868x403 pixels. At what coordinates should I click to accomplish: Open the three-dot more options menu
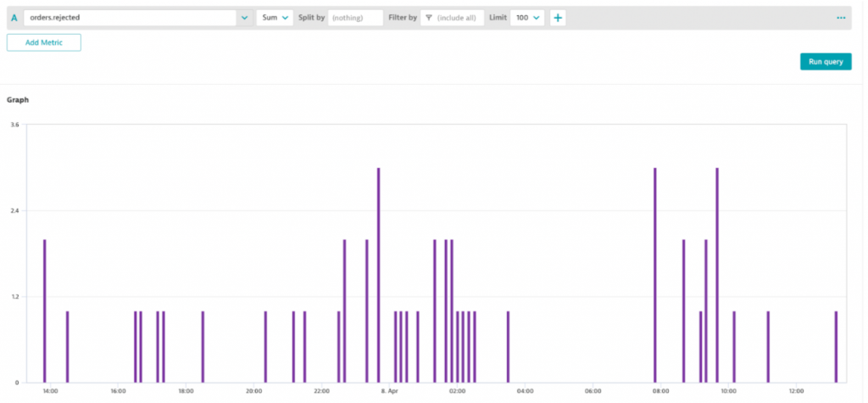pyautogui.click(x=841, y=18)
